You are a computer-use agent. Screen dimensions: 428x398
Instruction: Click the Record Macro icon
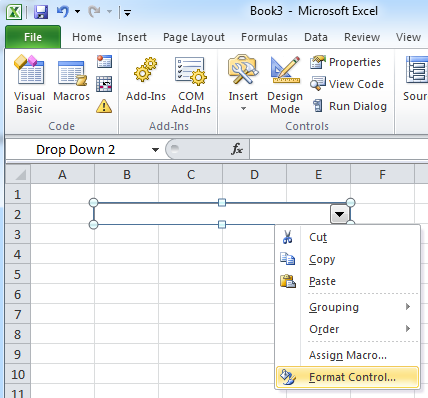click(x=104, y=62)
